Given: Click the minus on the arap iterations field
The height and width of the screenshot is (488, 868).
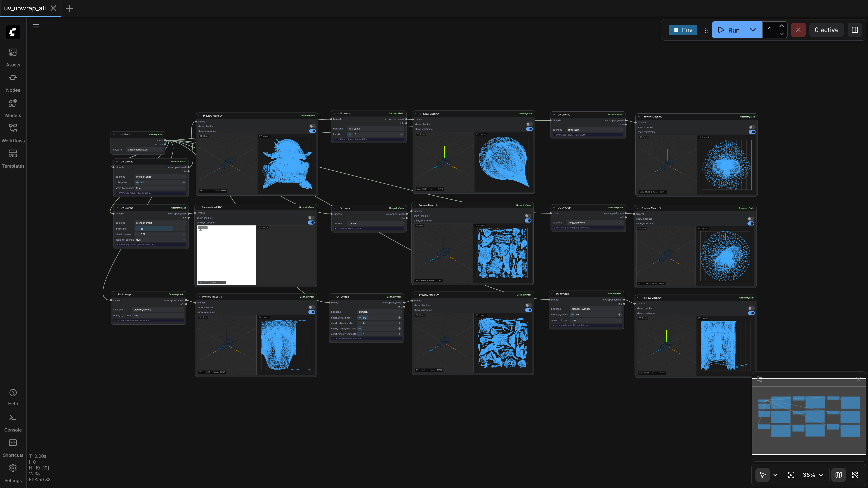Looking at the screenshot, I should (x=350, y=134).
